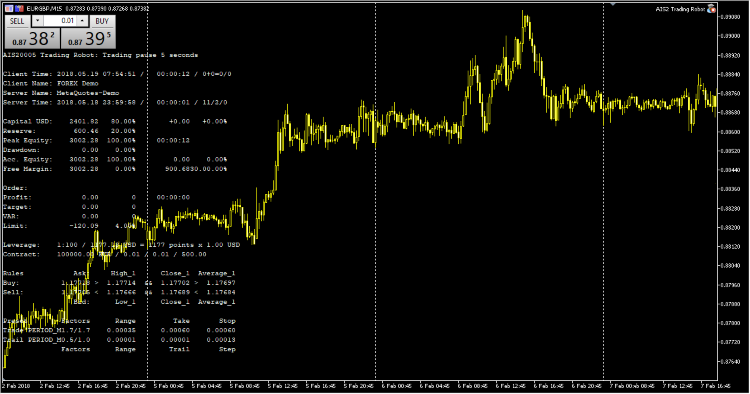Click 'Client Name: FOREX Demo' text
750x394 pixels.
point(51,83)
